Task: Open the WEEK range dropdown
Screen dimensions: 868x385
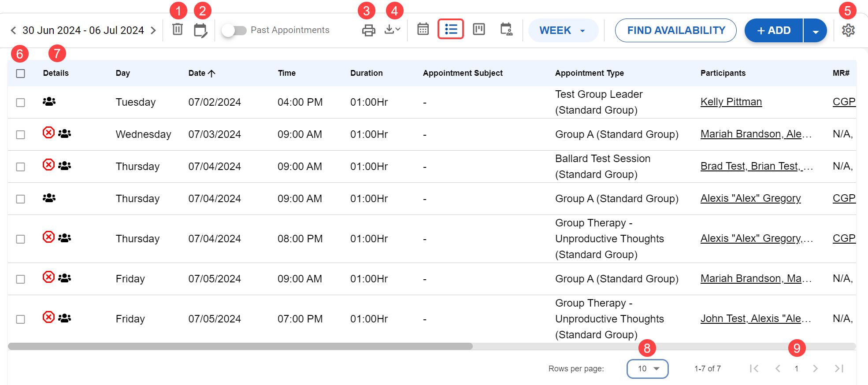Action: [x=563, y=30]
